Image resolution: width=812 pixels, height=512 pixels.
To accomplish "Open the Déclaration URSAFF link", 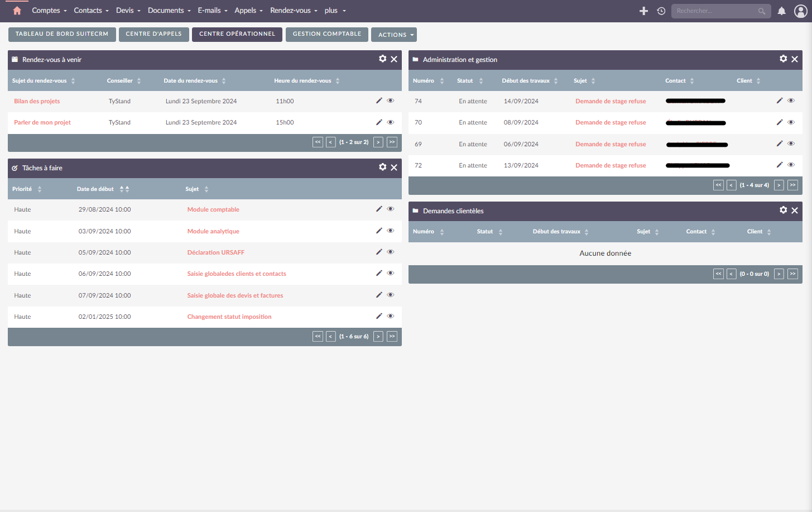I will (216, 252).
